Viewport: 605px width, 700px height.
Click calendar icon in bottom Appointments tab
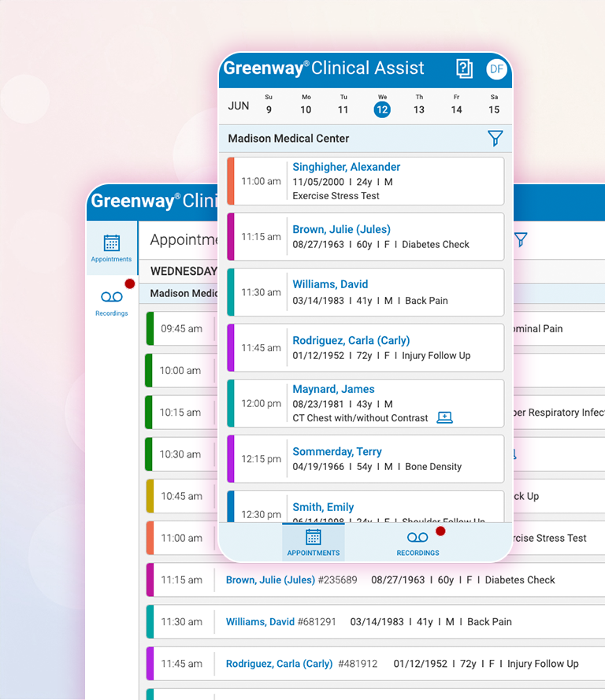point(314,537)
